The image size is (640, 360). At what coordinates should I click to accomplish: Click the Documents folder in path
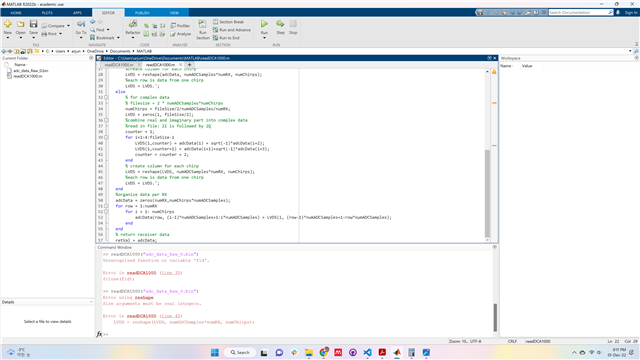120,51
